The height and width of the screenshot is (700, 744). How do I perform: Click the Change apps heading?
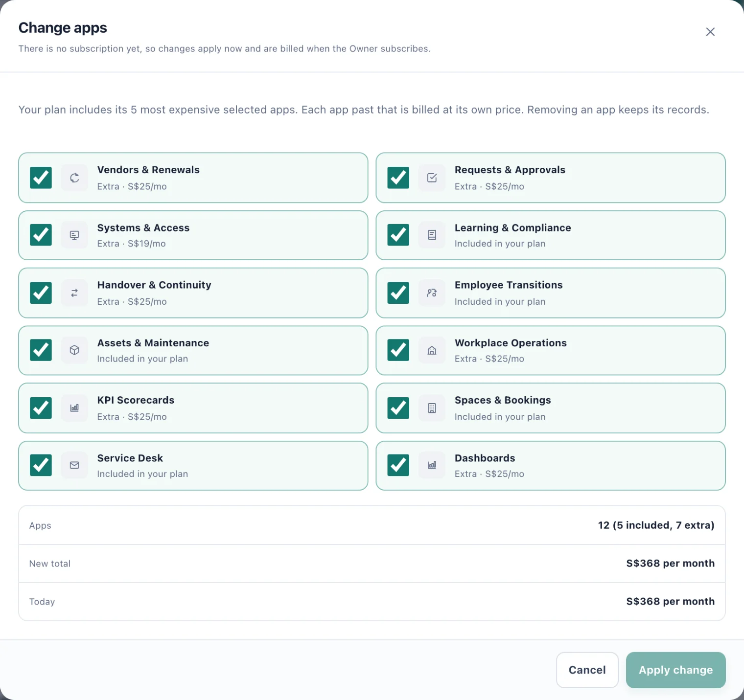[x=63, y=28]
